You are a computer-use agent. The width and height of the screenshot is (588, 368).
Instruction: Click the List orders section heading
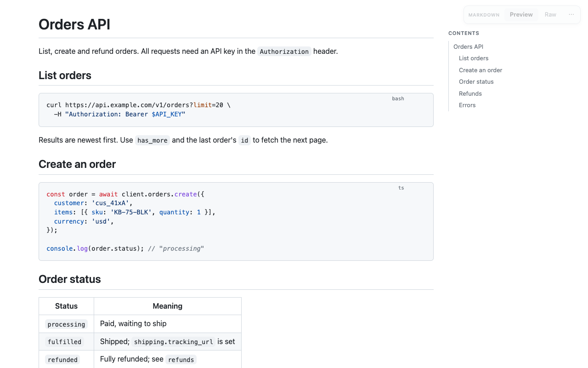(x=65, y=75)
